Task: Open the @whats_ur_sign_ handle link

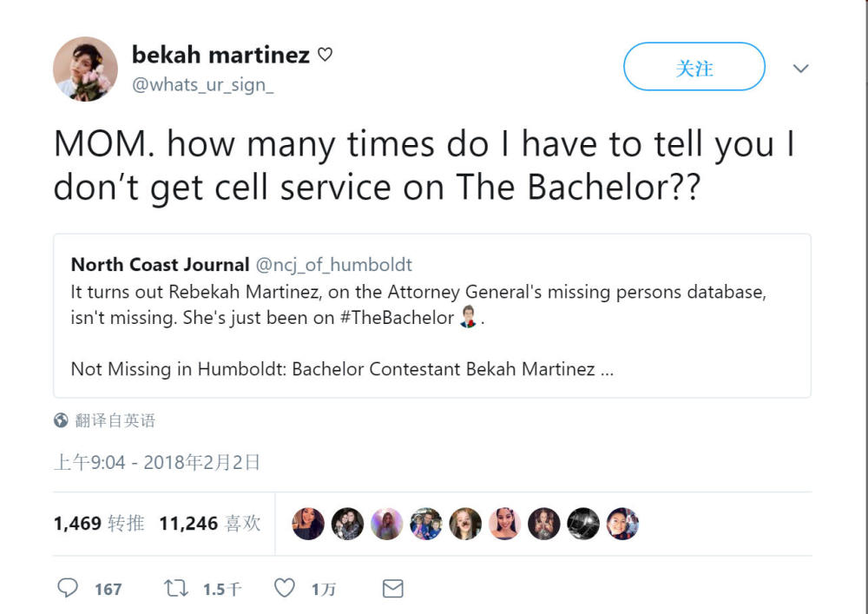Action: [202, 85]
